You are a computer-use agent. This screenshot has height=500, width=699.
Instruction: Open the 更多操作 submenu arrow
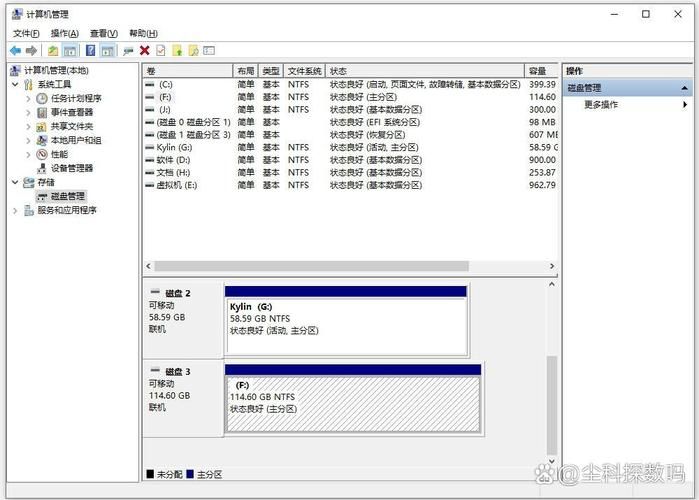(x=685, y=105)
